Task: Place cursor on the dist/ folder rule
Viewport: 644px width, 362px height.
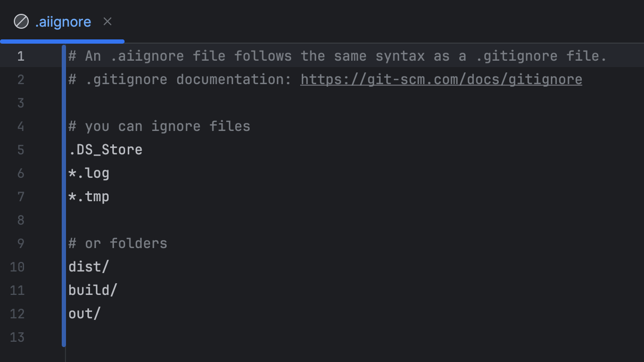Action: 88,267
